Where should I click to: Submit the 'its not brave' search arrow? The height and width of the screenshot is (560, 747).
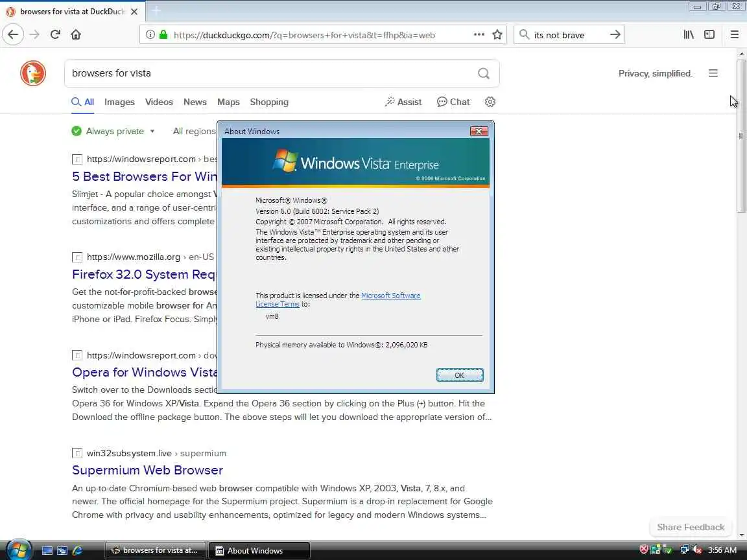click(615, 34)
